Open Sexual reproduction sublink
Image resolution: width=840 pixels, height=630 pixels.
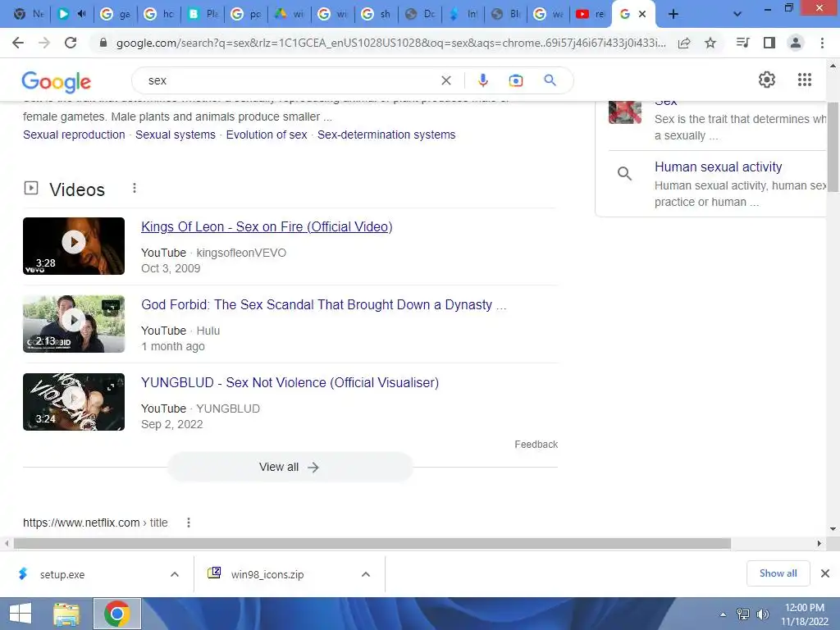(x=74, y=135)
